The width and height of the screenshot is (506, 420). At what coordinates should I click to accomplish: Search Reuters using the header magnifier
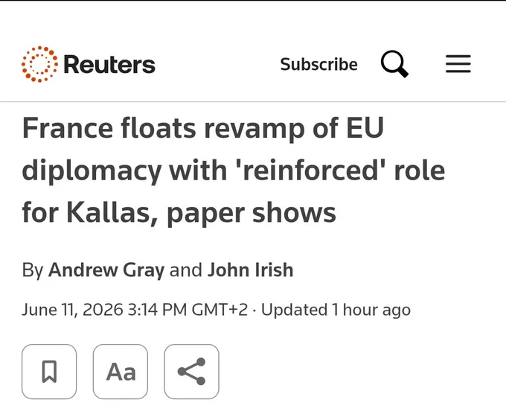(394, 64)
